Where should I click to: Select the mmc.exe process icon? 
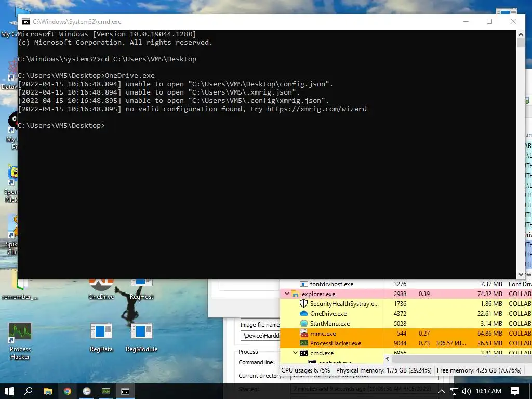click(303, 333)
